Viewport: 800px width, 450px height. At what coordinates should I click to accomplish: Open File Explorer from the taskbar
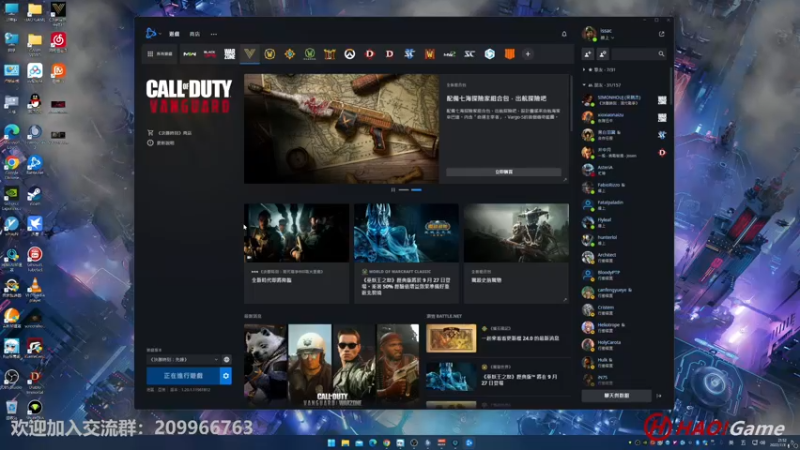coord(345,442)
